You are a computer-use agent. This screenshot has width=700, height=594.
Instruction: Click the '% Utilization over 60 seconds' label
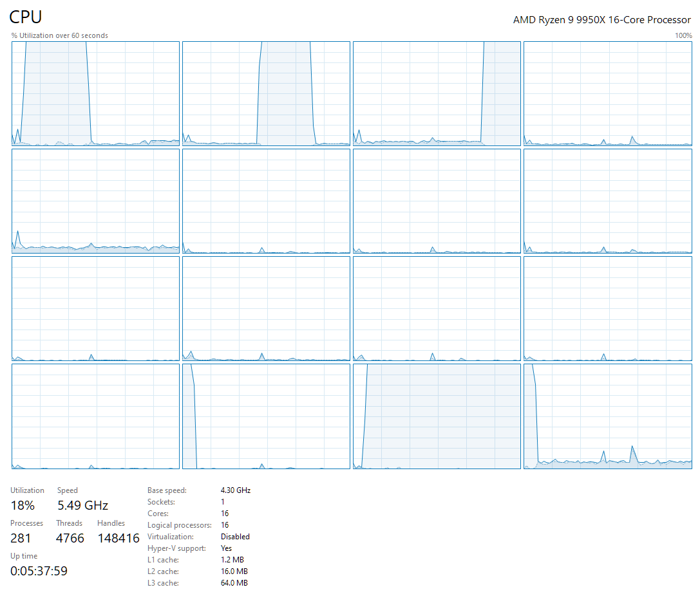pos(59,35)
